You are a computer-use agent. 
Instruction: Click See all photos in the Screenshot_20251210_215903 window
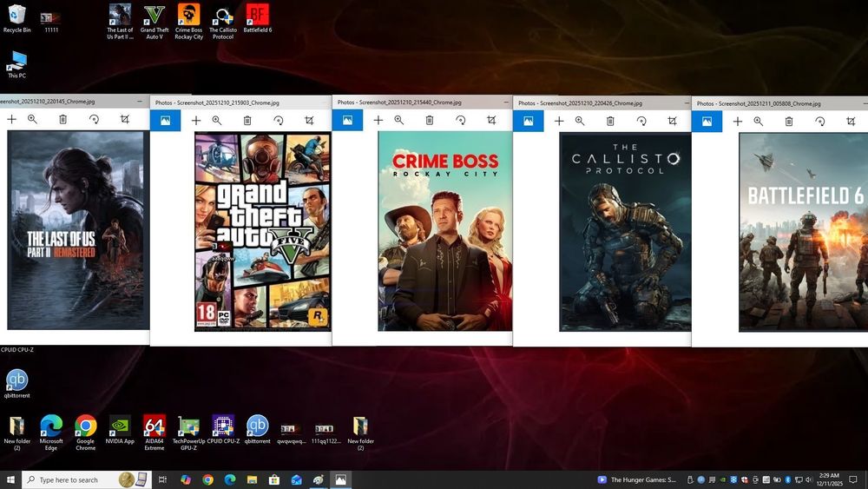click(x=165, y=121)
